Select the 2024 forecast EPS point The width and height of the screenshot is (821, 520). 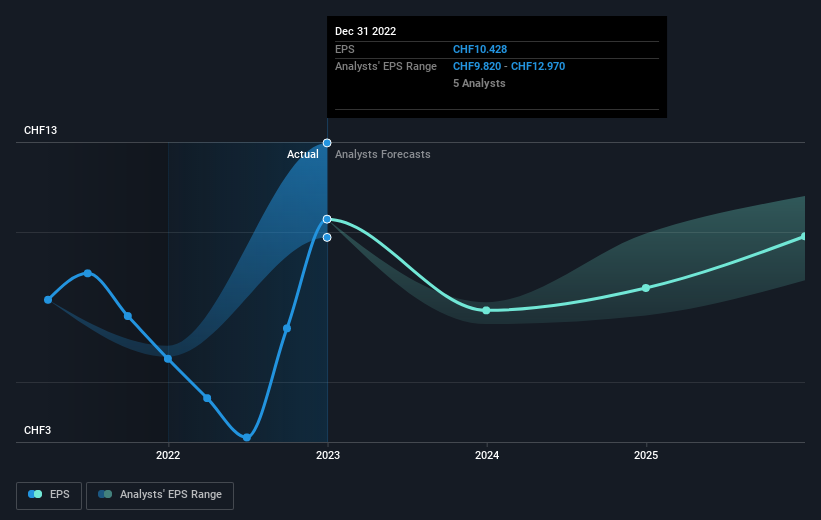(486, 311)
